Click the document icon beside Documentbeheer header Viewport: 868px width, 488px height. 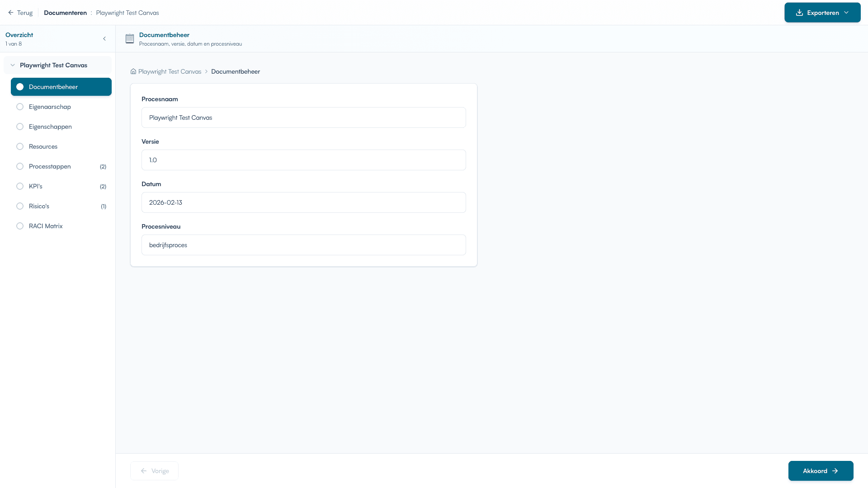[130, 39]
